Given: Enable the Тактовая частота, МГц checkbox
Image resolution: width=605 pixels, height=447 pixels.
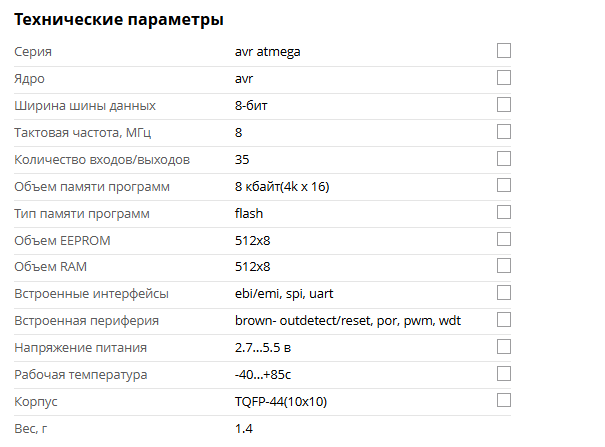Looking at the screenshot, I should pyautogui.click(x=504, y=131).
